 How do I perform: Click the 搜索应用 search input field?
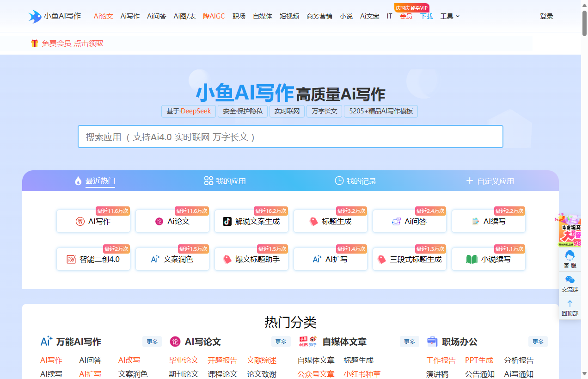pyautogui.click(x=290, y=137)
